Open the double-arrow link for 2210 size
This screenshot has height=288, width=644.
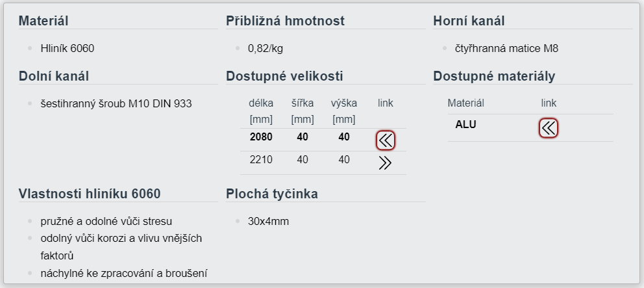[385, 163]
